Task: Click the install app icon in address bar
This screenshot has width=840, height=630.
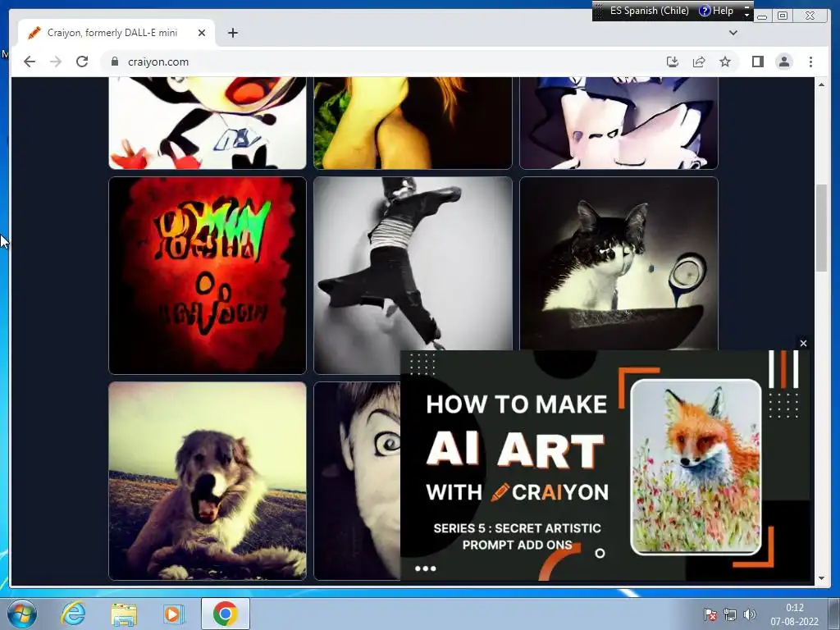Action: 673,62
